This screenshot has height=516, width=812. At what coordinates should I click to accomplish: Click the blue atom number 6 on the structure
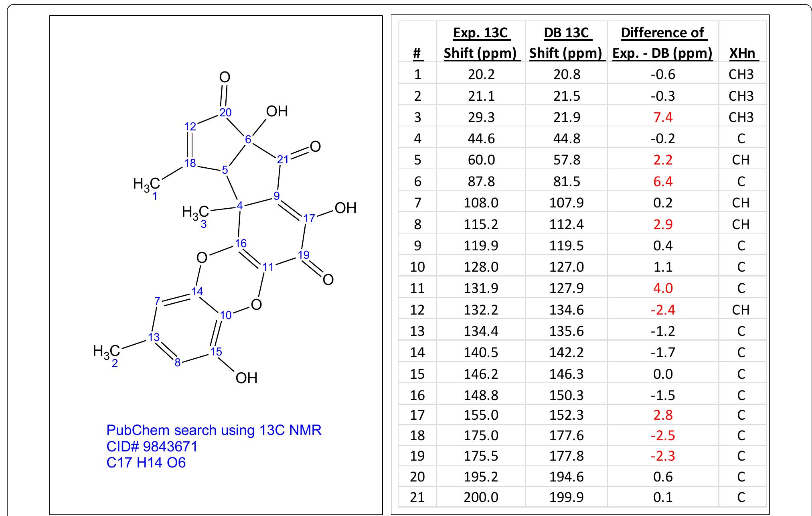248,140
